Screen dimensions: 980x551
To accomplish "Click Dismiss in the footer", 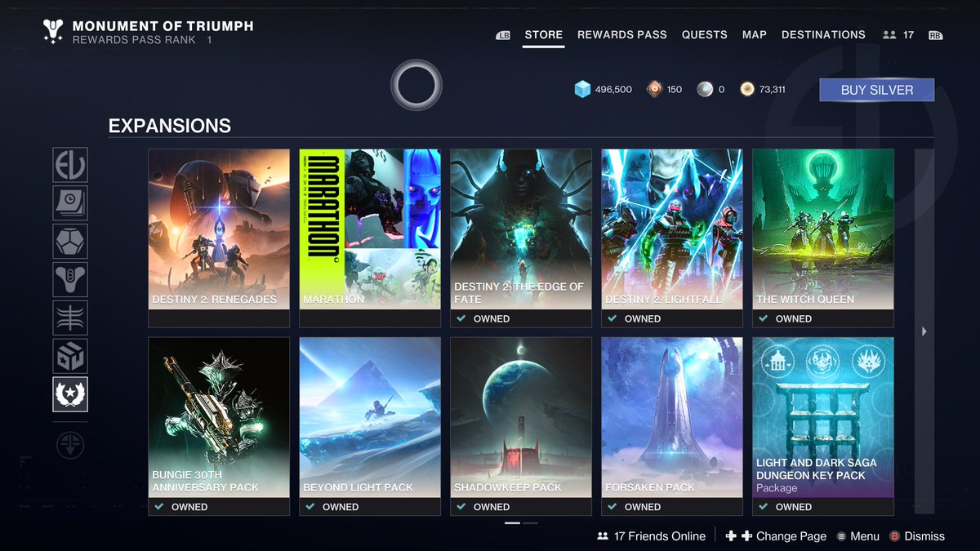I will click(924, 536).
